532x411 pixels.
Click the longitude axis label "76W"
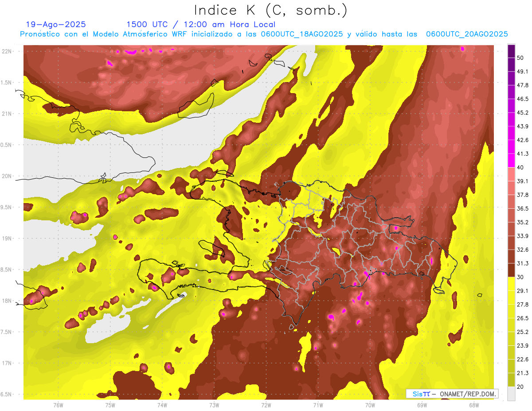pos(58,405)
